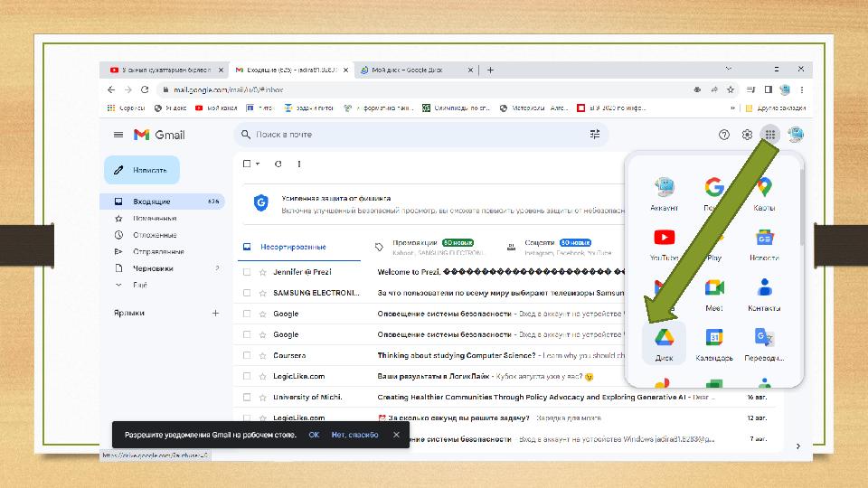
Task: Open more actions three-dot menu above inbox
Action: 299,164
